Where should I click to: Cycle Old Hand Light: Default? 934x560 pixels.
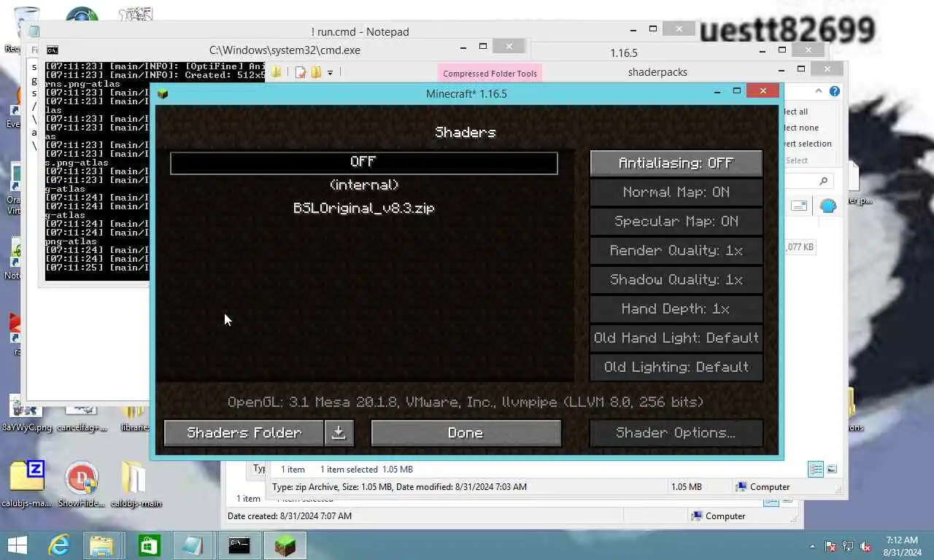pos(676,338)
